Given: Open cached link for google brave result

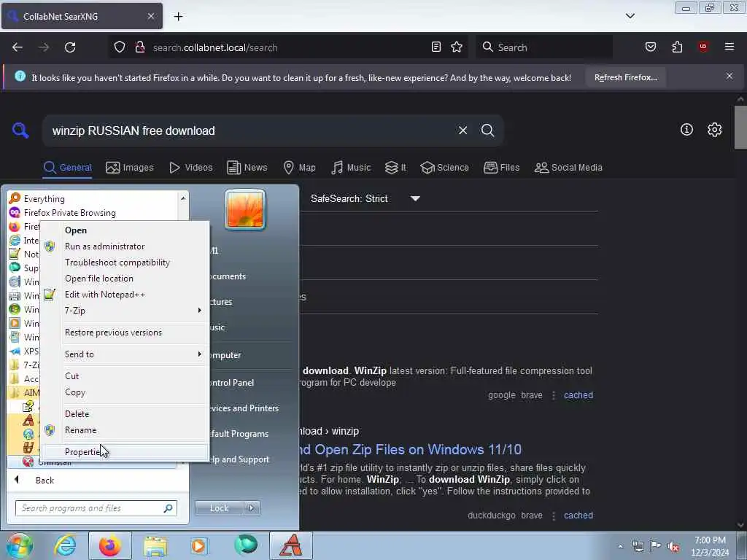Looking at the screenshot, I should (578, 395).
